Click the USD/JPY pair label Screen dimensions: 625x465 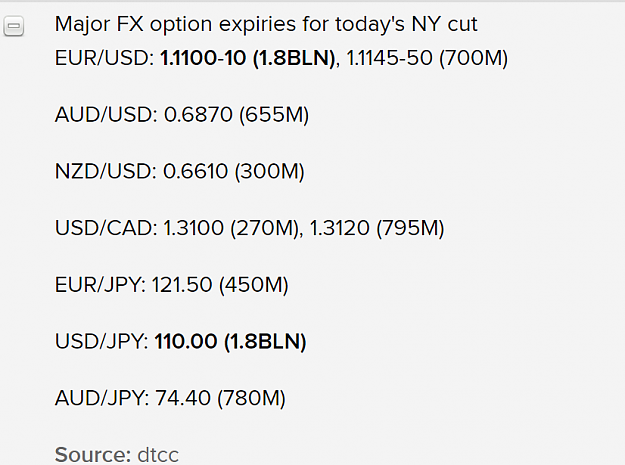tap(102, 341)
